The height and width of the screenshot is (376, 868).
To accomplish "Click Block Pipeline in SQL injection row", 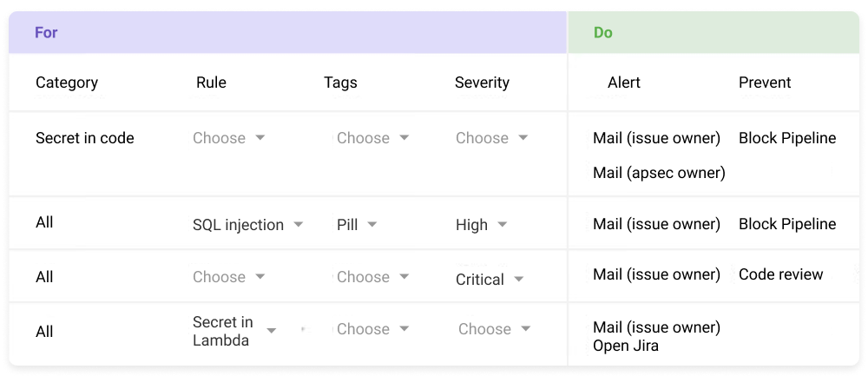I will point(787,224).
